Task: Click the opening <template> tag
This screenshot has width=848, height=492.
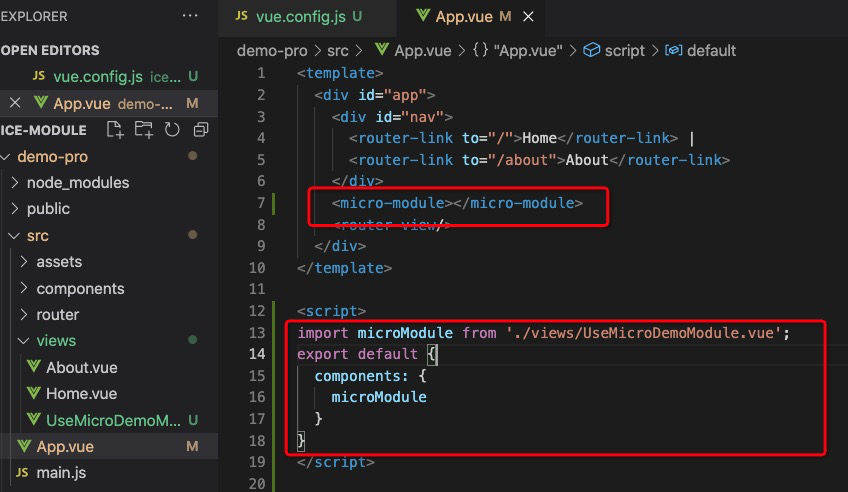Action: 340,73
